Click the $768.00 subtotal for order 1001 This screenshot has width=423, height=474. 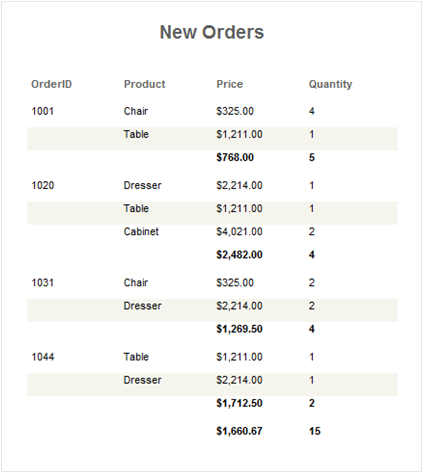point(235,157)
